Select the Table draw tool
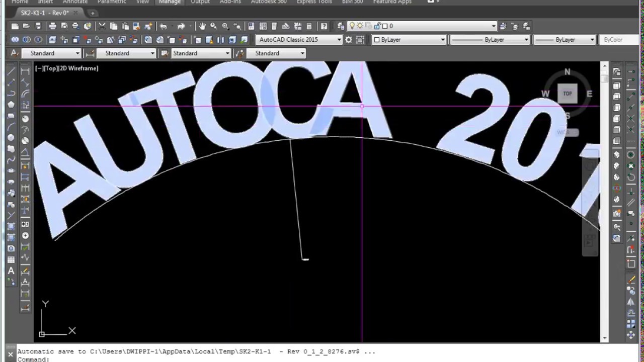This screenshot has width=644, height=362. (11, 259)
